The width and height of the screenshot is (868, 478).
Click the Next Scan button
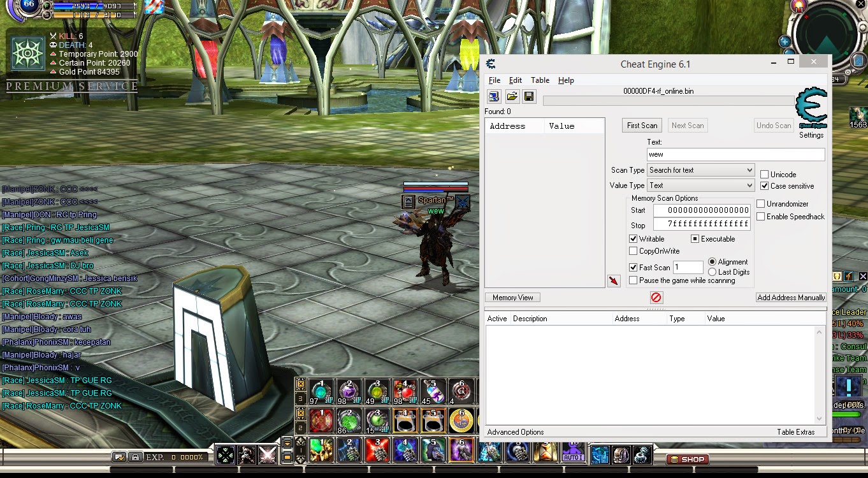[688, 126]
